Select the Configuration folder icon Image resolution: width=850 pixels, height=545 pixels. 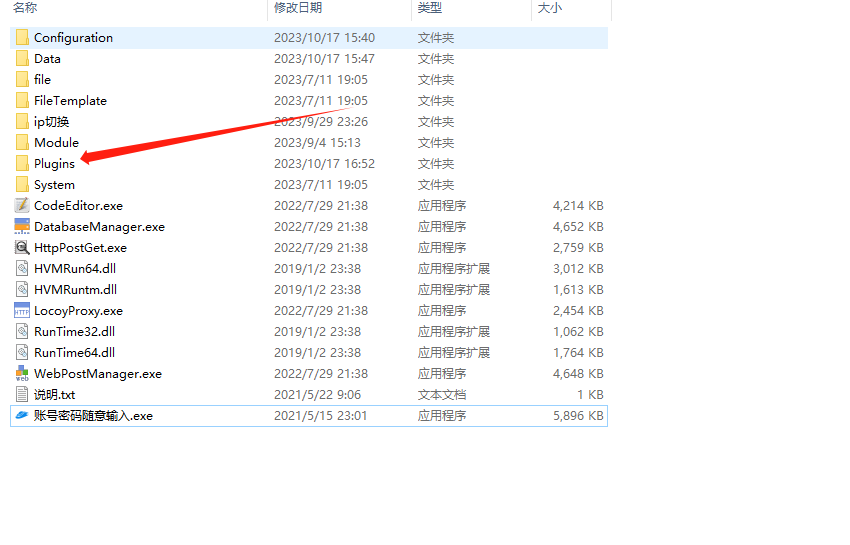tap(22, 37)
